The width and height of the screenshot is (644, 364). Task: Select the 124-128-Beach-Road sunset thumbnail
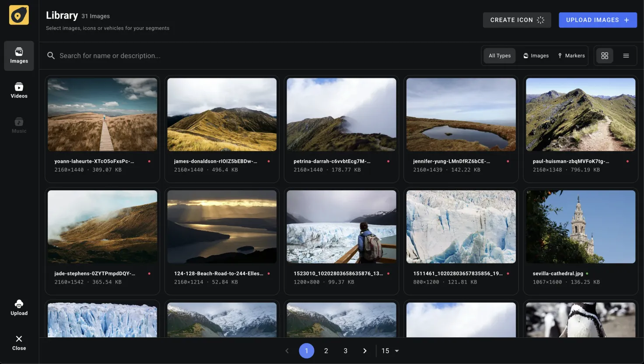coord(222,227)
